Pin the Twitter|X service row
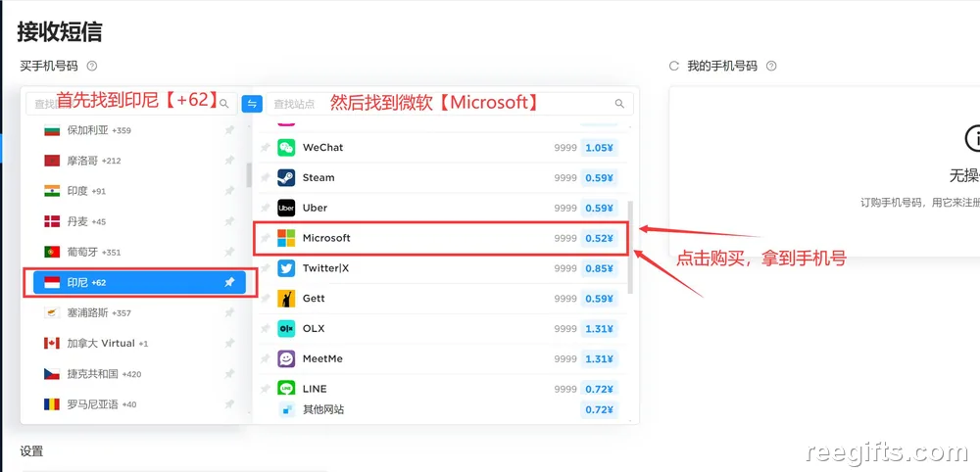This screenshot has width=980, height=472. pyautogui.click(x=265, y=268)
